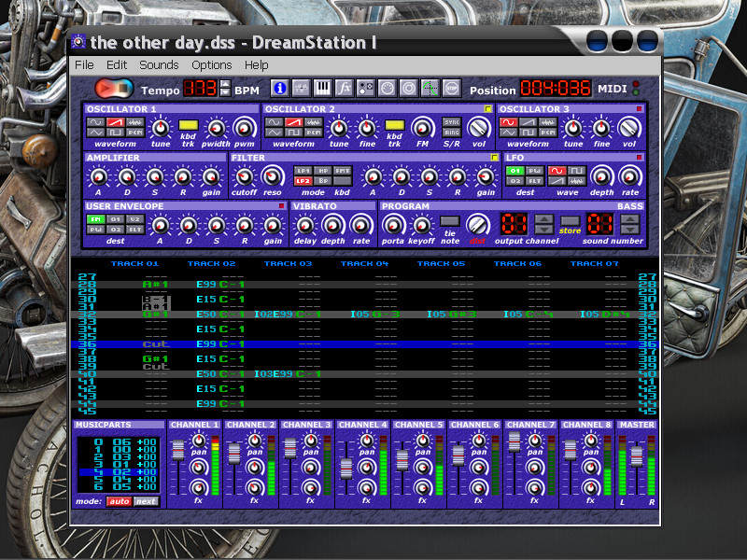Open the Edit menu
Image resolution: width=747 pixels, height=560 pixels.
click(x=117, y=64)
